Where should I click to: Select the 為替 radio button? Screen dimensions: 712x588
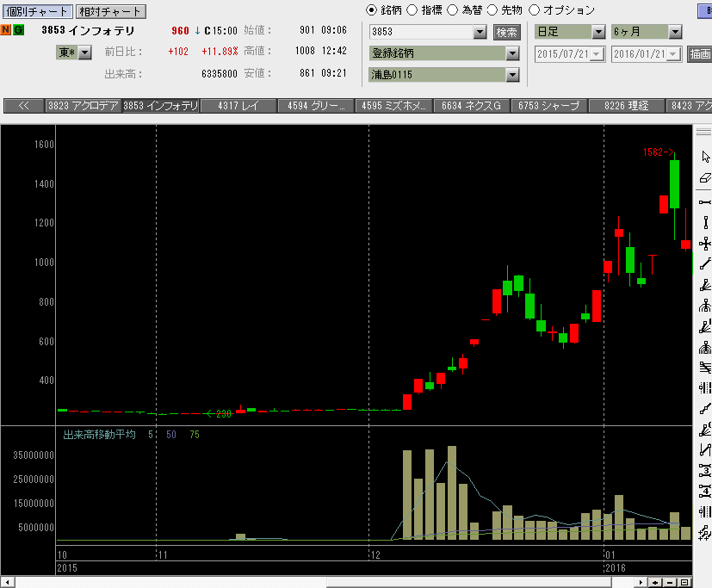pos(452,10)
